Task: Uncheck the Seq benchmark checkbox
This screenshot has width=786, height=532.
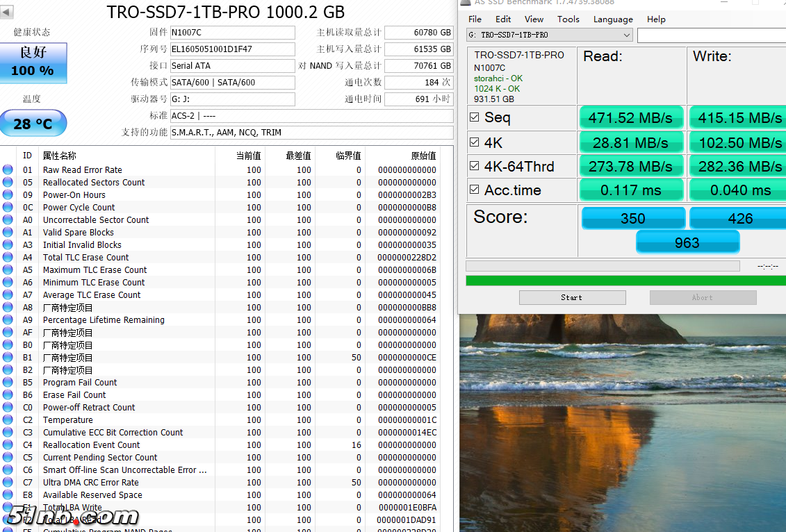Action: click(475, 117)
